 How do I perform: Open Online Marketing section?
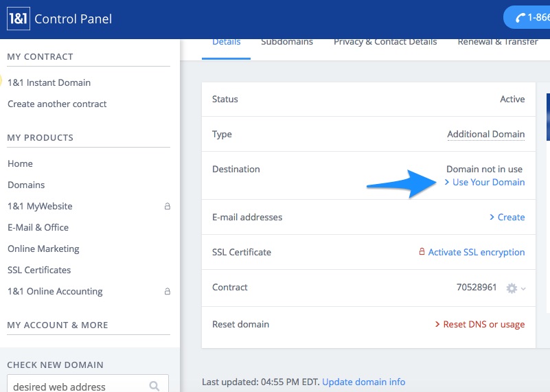(43, 249)
